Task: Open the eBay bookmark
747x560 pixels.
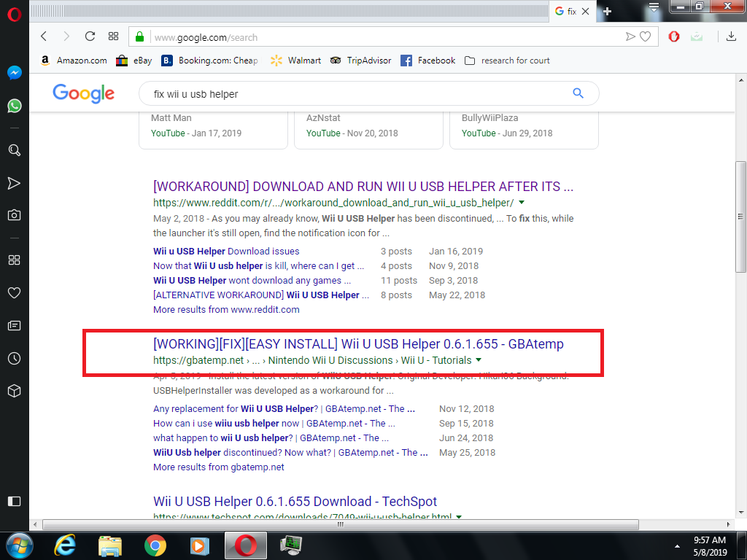Action: click(134, 61)
